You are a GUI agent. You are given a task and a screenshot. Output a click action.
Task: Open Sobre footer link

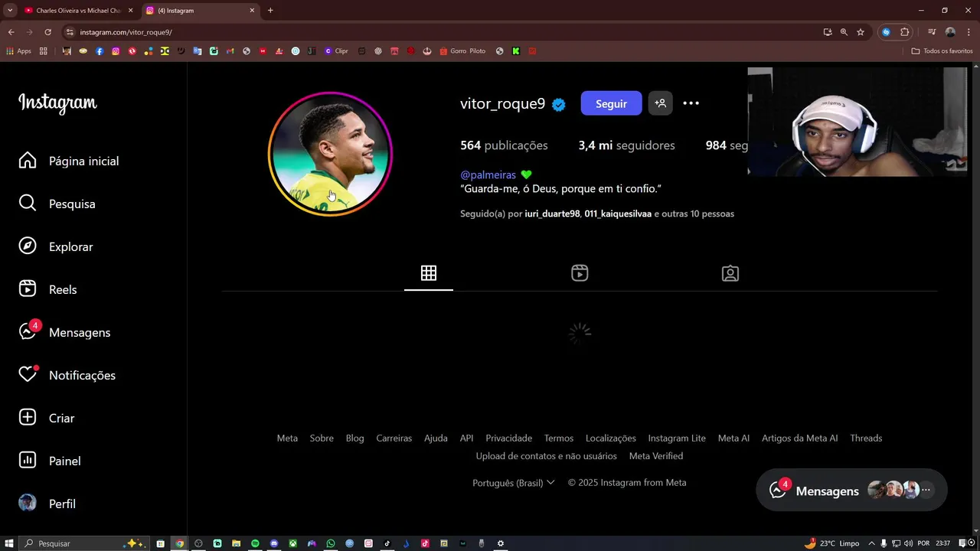(x=322, y=438)
